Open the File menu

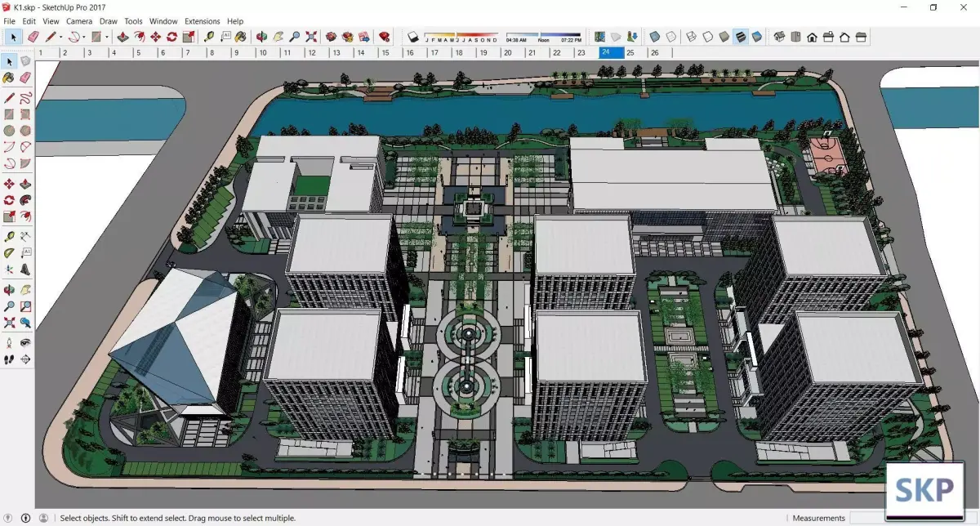(x=10, y=21)
